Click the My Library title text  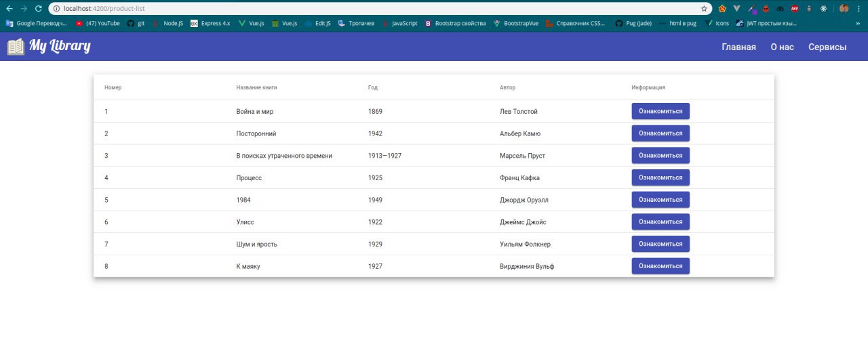60,47
